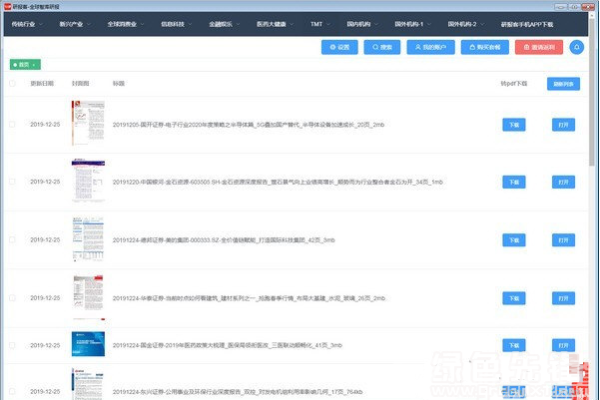Click cover thumbnail of 金石资源 report
Viewport: 600px width, 400px height.
[88, 180]
